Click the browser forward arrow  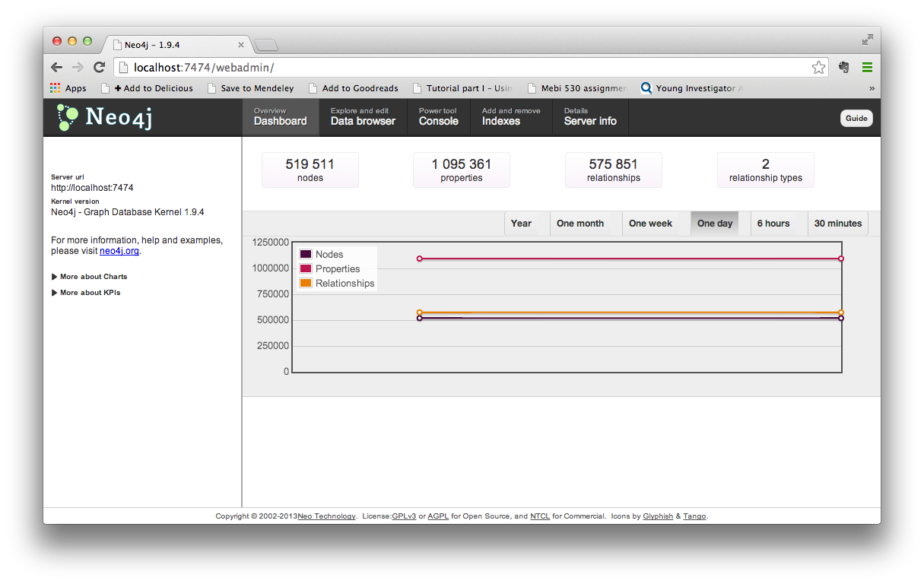[x=78, y=67]
